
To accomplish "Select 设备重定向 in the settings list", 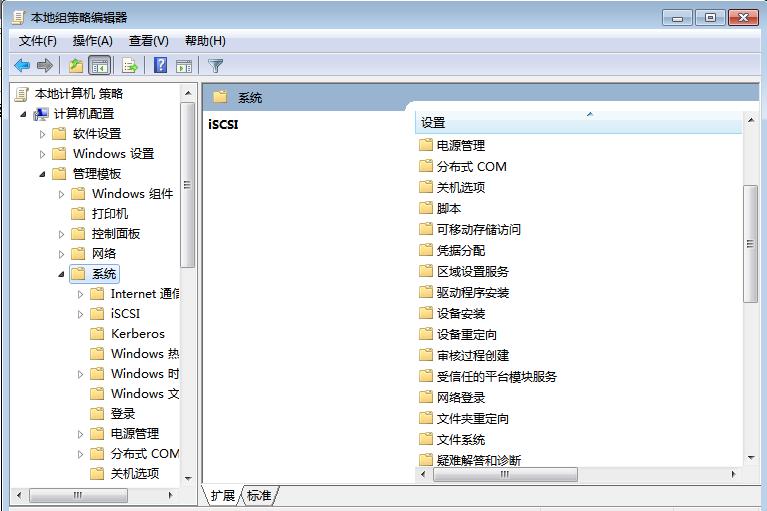I will (467, 334).
